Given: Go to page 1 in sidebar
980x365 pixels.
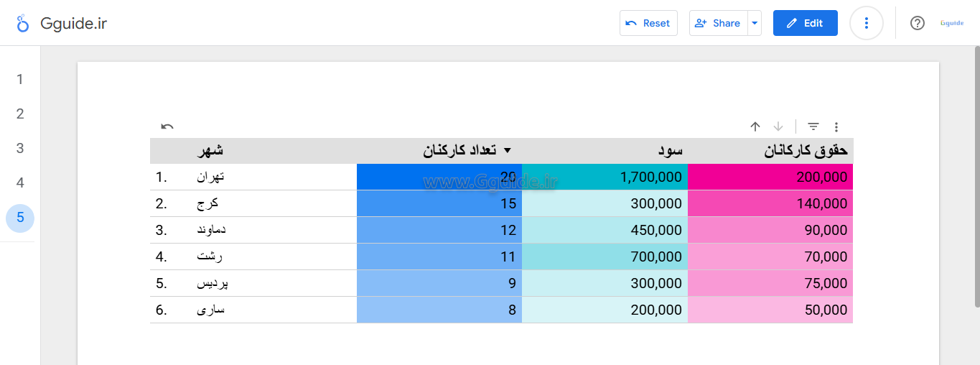Looking at the screenshot, I should pos(20,79).
